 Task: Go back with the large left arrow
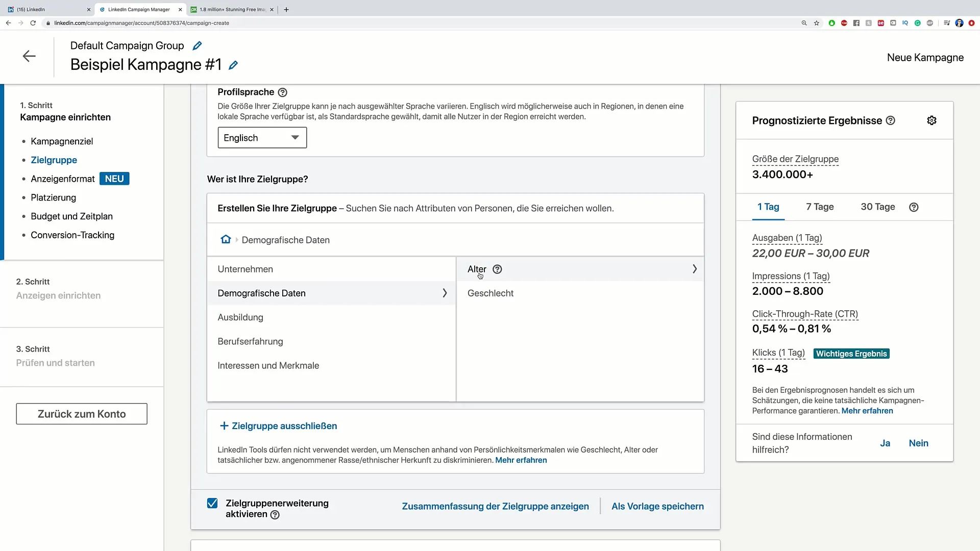29,56
